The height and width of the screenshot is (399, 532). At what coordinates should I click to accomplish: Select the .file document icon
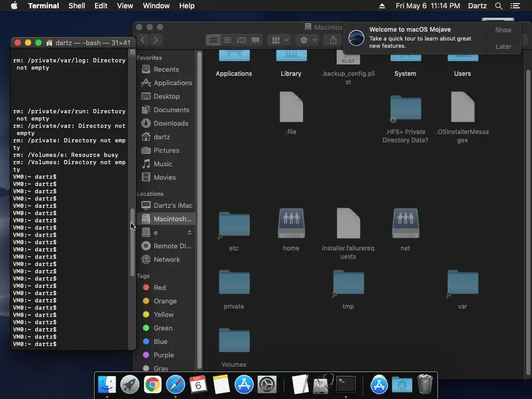pyautogui.click(x=291, y=107)
